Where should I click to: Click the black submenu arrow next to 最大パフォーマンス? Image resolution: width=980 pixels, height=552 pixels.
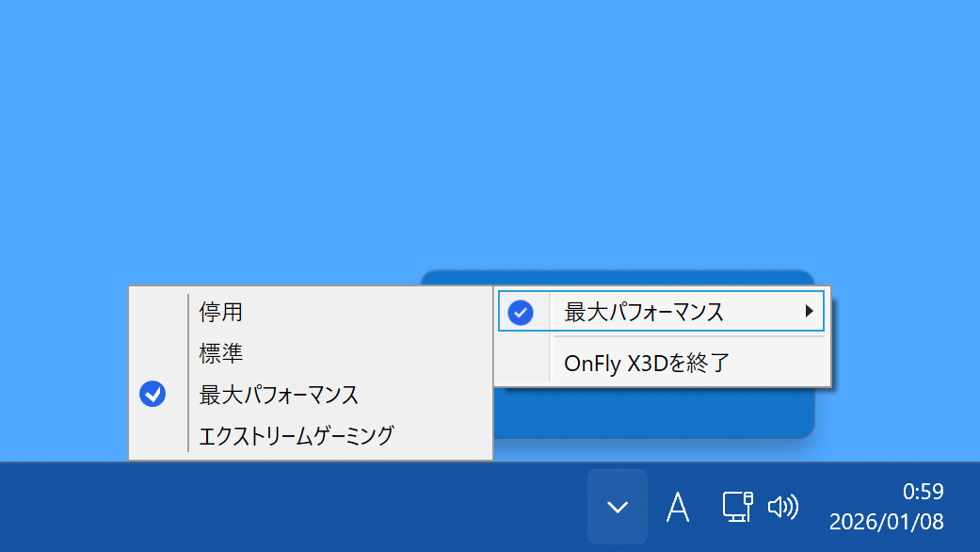point(809,311)
